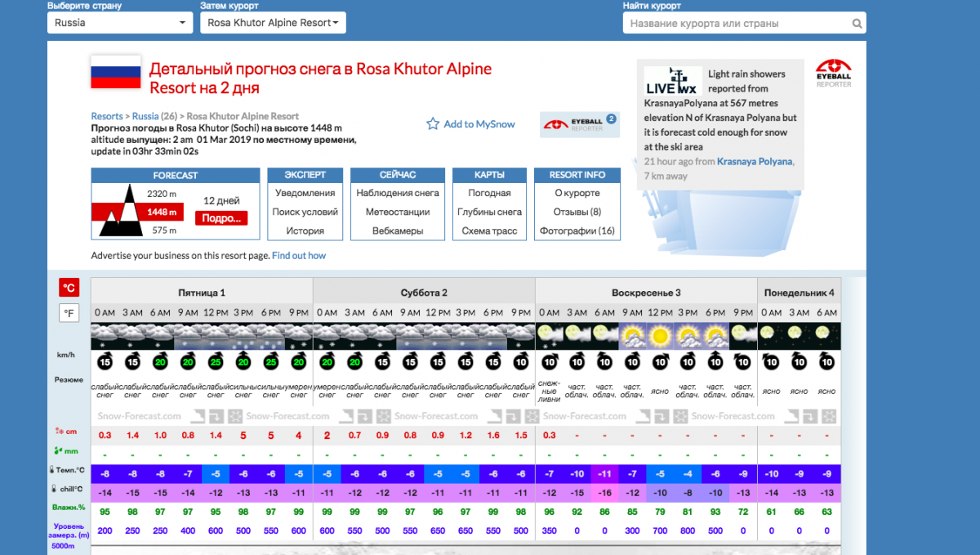Click the Find out how link
This screenshot has height=555, width=980.
click(299, 256)
